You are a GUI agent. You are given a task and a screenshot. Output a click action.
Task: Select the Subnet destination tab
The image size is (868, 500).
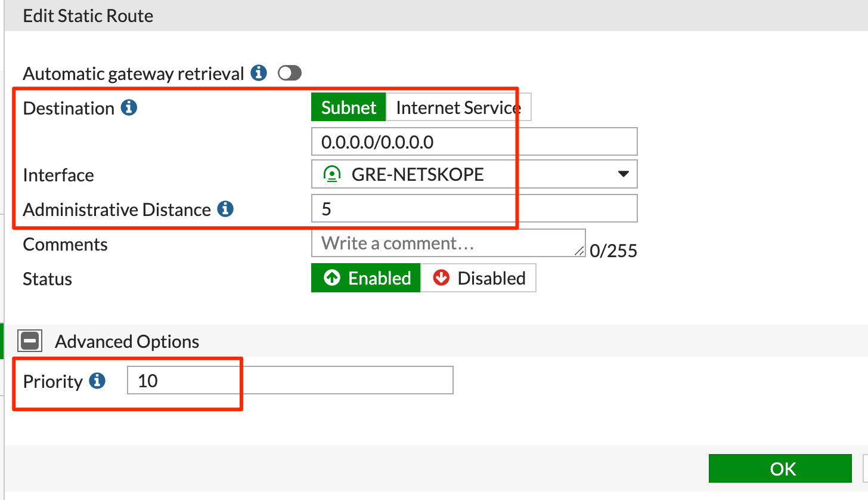pyautogui.click(x=348, y=107)
